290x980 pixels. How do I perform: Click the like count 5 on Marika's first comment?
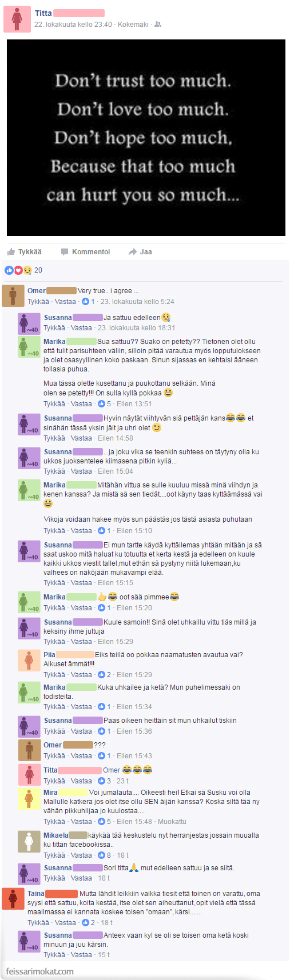click(x=105, y=404)
